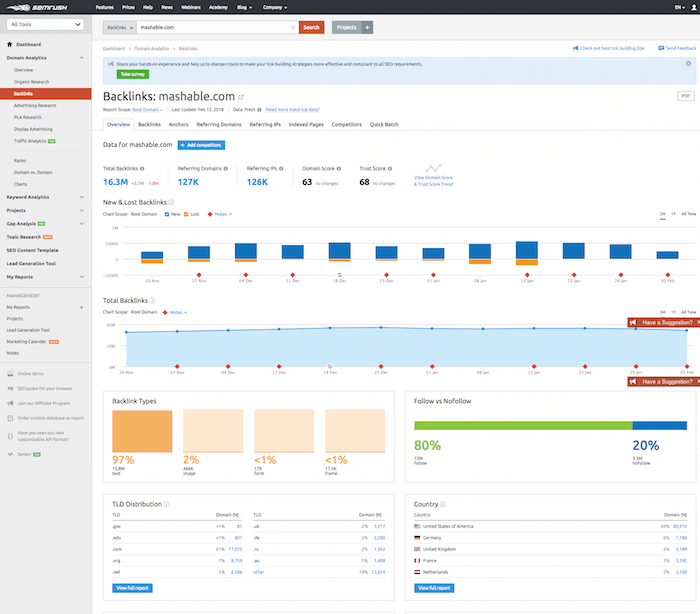The image size is (700, 614).
Task: Switch to the Indexed Pages tab
Action: [306, 125]
